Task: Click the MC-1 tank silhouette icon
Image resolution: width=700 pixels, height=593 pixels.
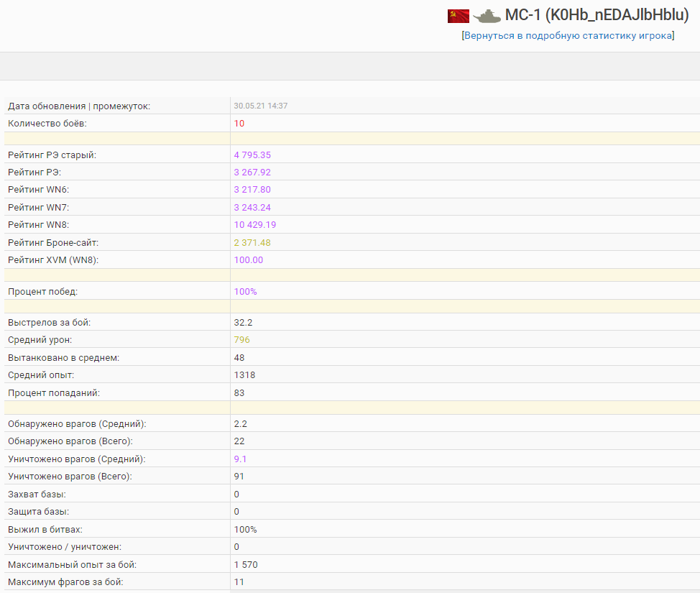Action: click(487, 16)
